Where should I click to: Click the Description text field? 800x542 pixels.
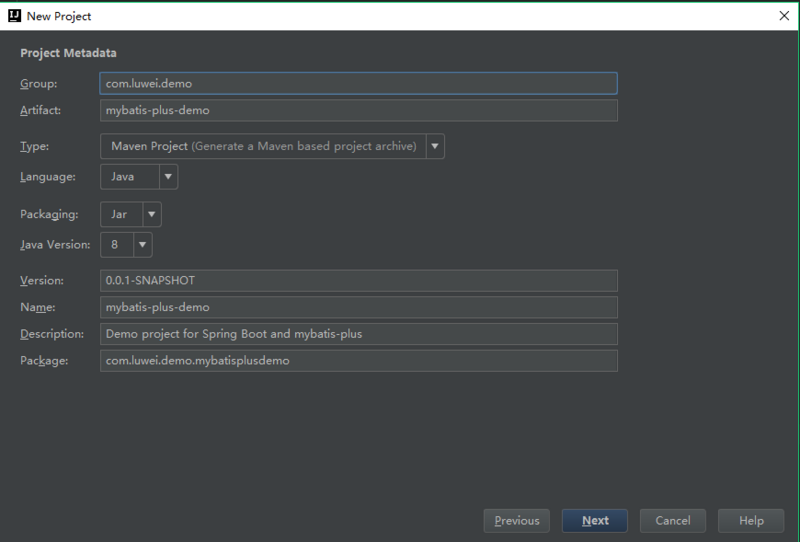(x=358, y=334)
